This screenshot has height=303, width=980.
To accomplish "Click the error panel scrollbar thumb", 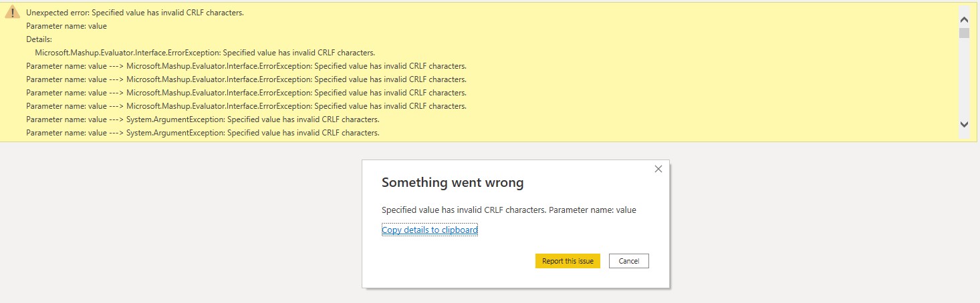I will tap(964, 33).
